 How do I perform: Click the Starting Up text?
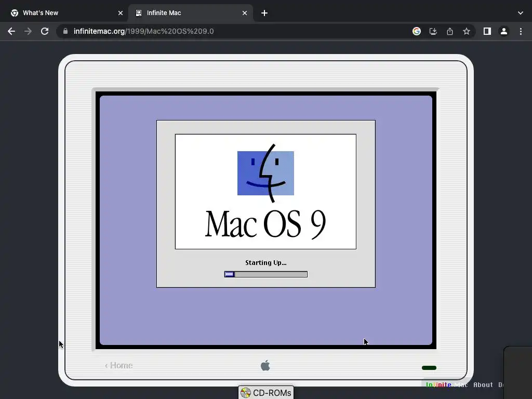[x=265, y=262]
